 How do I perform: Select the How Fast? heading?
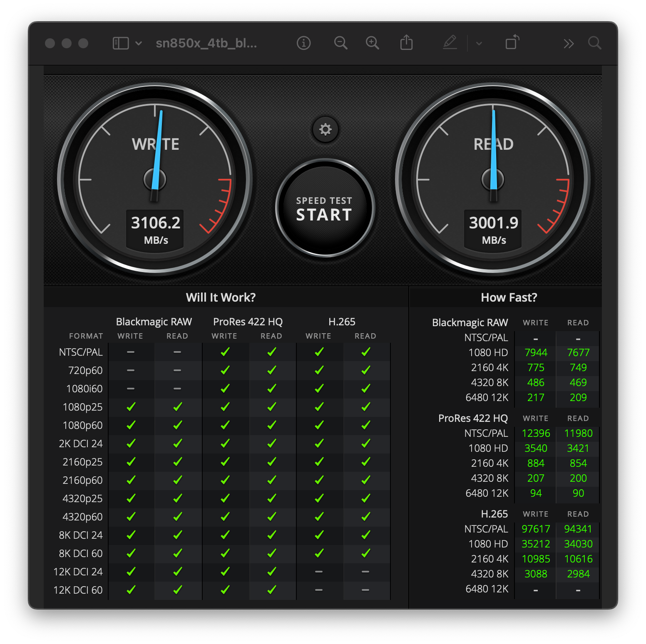coord(509,297)
